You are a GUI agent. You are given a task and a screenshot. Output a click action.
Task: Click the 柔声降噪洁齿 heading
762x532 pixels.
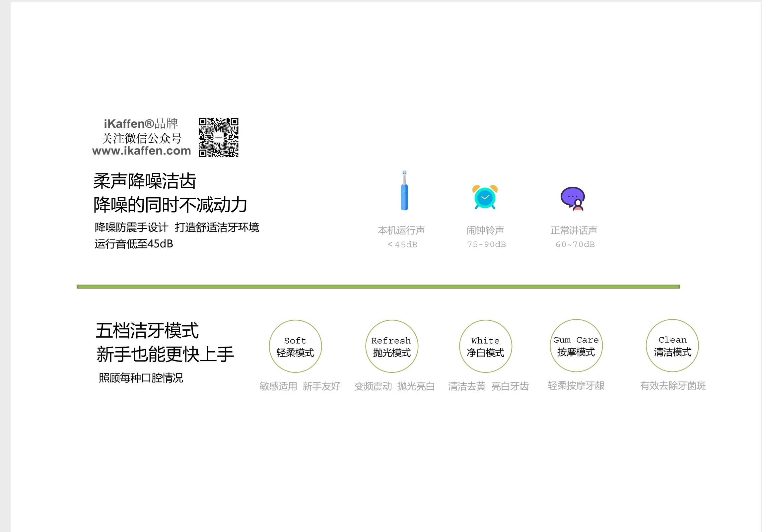[x=145, y=181]
